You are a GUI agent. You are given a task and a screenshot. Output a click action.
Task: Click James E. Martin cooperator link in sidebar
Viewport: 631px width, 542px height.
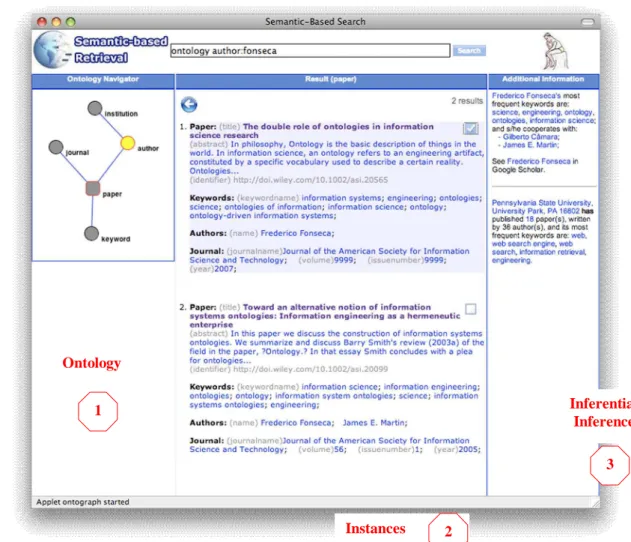tap(530, 145)
